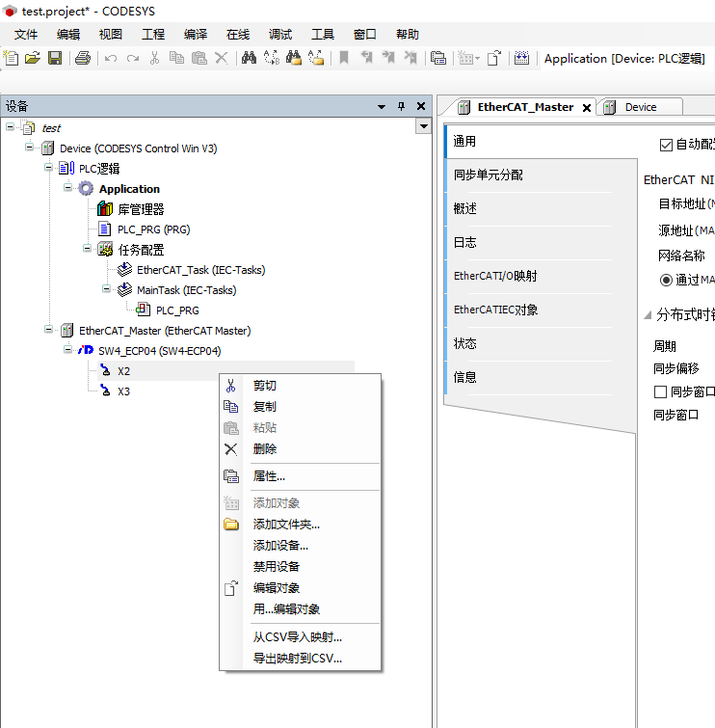This screenshot has width=715, height=728.
Task: Click the Find binoculars icon
Action: [250, 58]
